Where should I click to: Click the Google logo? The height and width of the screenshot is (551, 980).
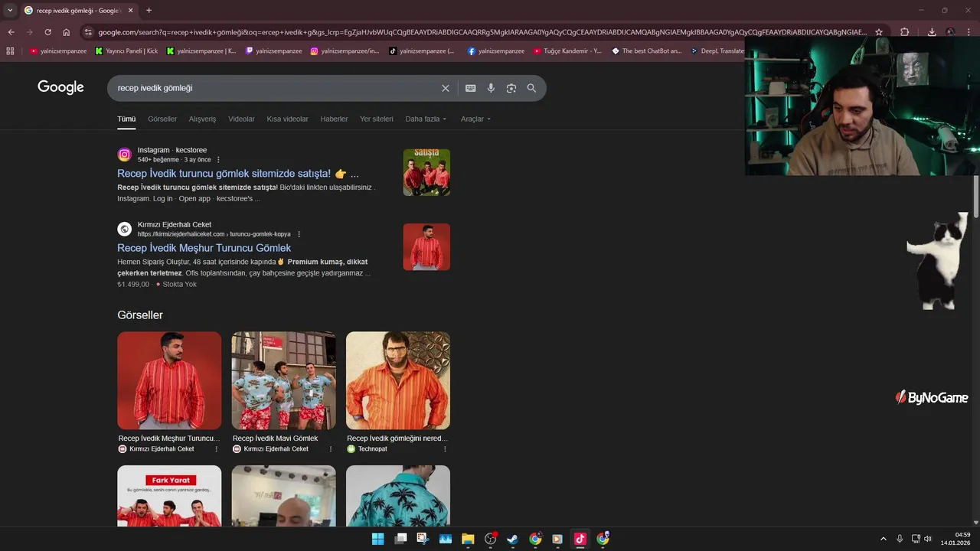(60, 87)
